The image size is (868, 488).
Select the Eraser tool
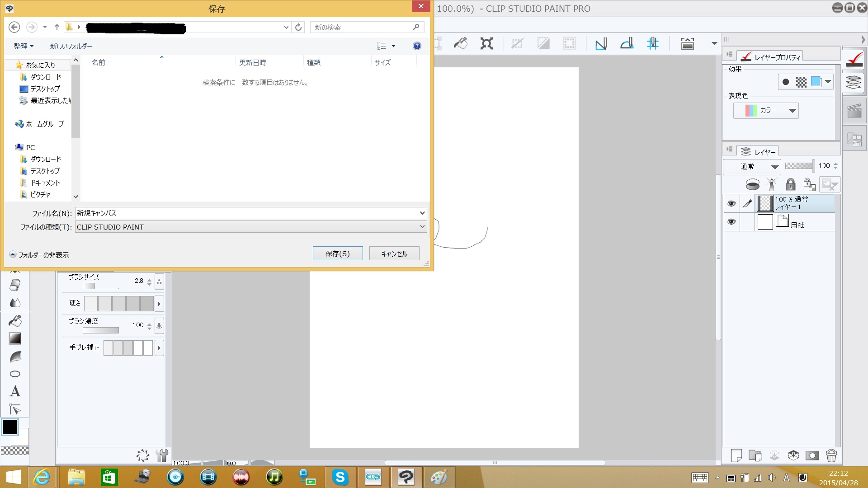click(15, 285)
